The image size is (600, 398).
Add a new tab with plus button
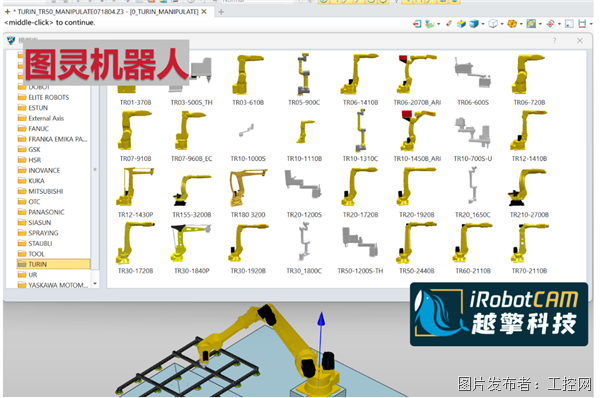(221, 12)
